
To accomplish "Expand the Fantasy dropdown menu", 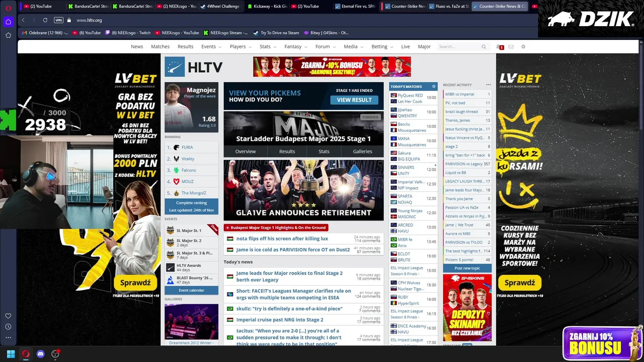I will tap(296, 47).
